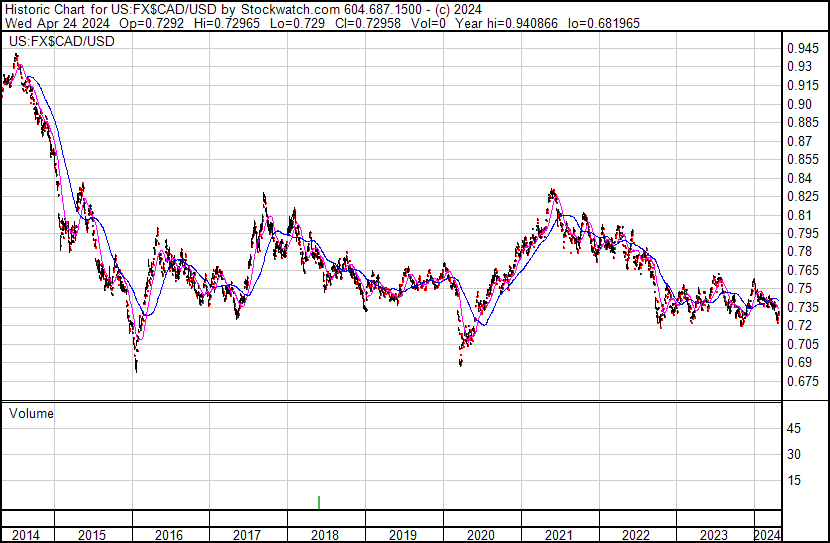The width and height of the screenshot is (830, 543).
Task: Click the 45 volume axis label
Action: [x=793, y=429]
